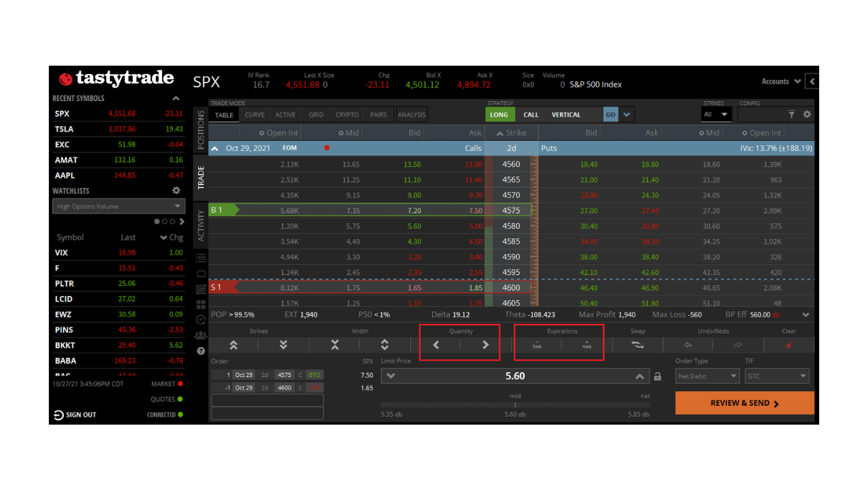Toggle the right Open Int column circle
Viewport: 868px width, 488px height.
click(745, 134)
